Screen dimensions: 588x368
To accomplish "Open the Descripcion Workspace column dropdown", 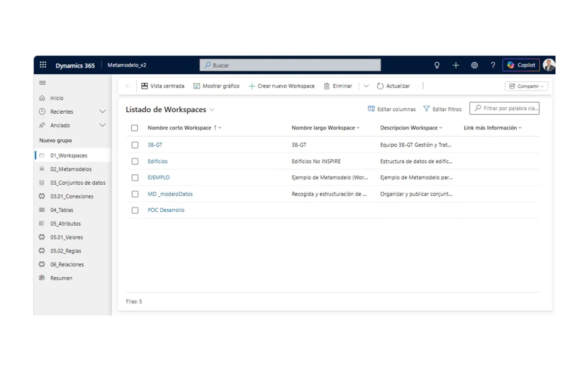I will pos(441,128).
